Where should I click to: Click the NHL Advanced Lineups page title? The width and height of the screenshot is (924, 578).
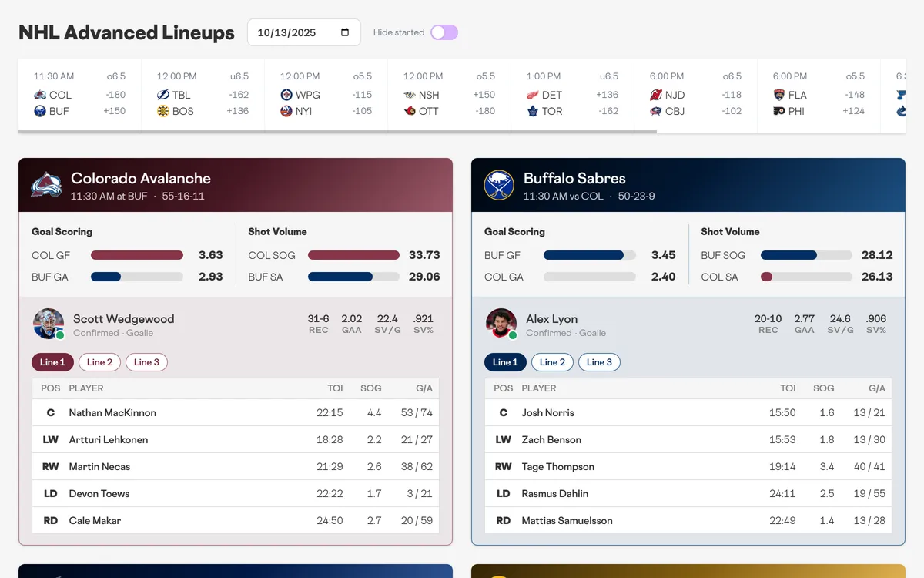(x=126, y=32)
